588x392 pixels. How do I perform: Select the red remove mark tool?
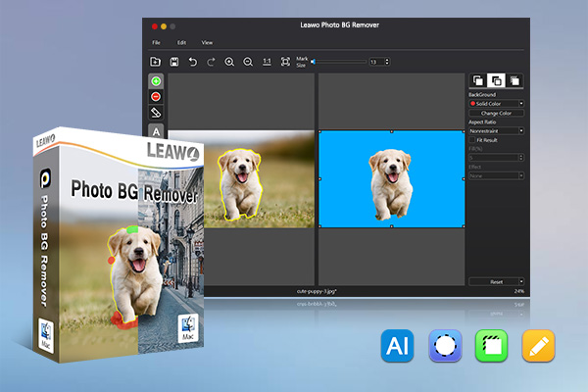pyautogui.click(x=156, y=97)
